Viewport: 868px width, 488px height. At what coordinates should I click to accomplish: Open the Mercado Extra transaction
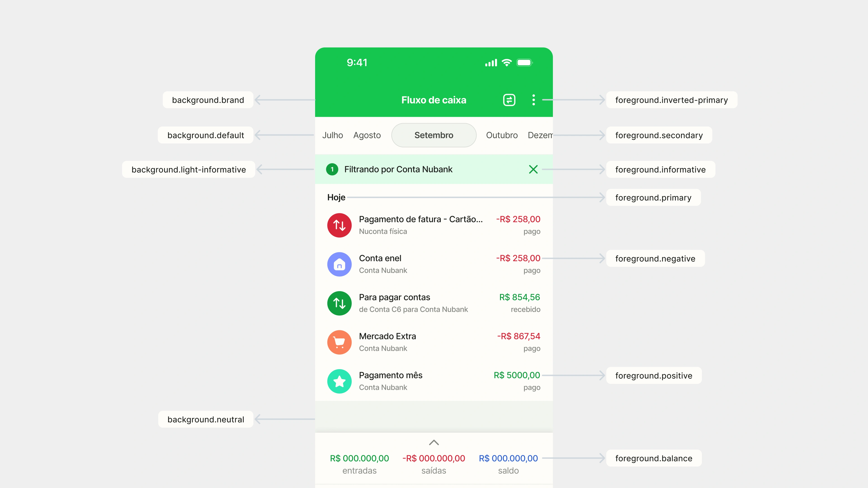[x=434, y=343]
